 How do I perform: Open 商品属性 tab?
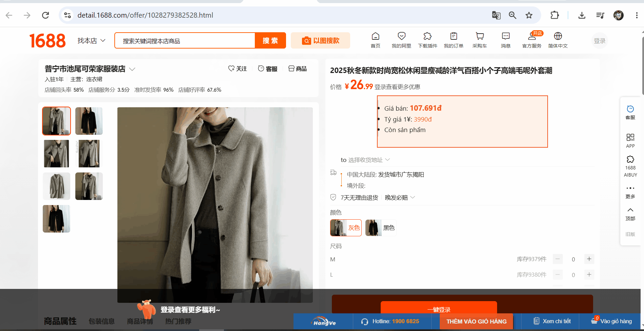pyautogui.click(x=60, y=321)
